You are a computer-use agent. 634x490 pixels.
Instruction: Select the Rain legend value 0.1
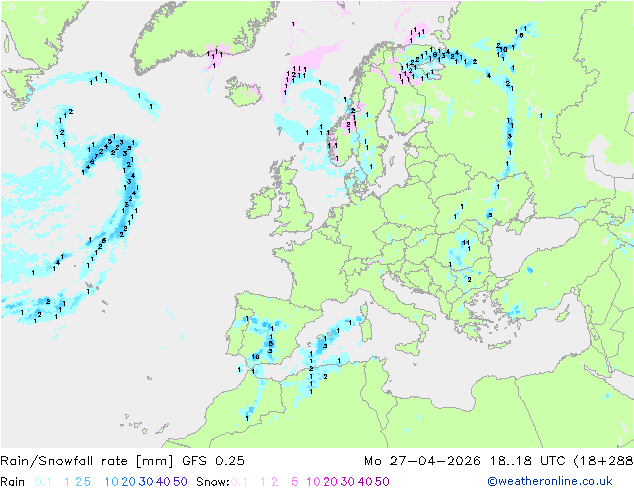point(43,482)
